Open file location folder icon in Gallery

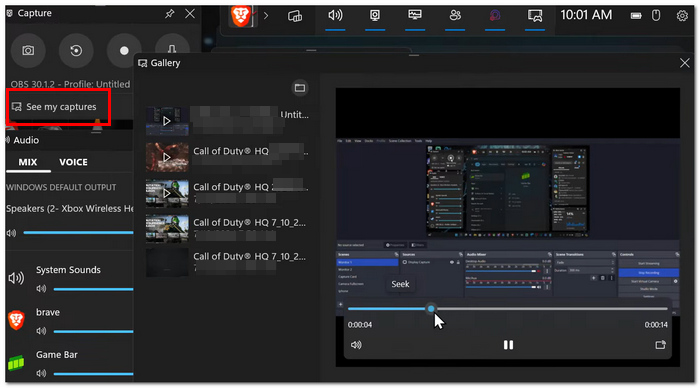[x=300, y=88]
